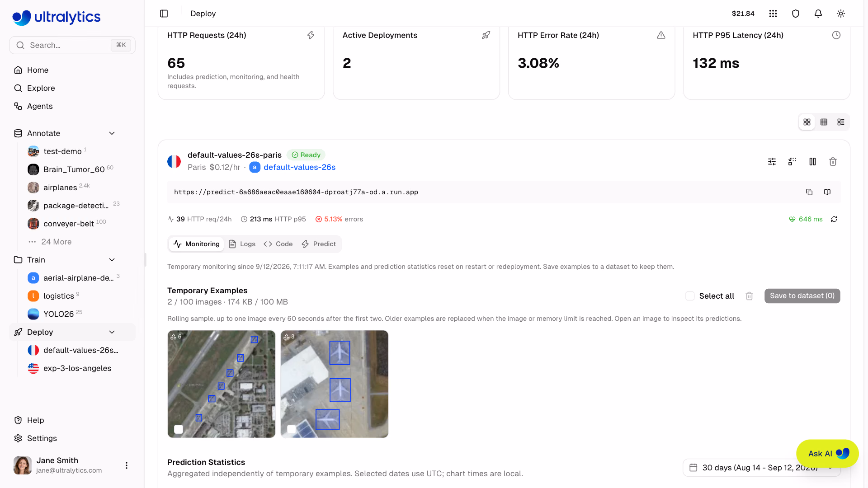Copy the endpoint URL
The image size is (868, 488).
coord(809,192)
